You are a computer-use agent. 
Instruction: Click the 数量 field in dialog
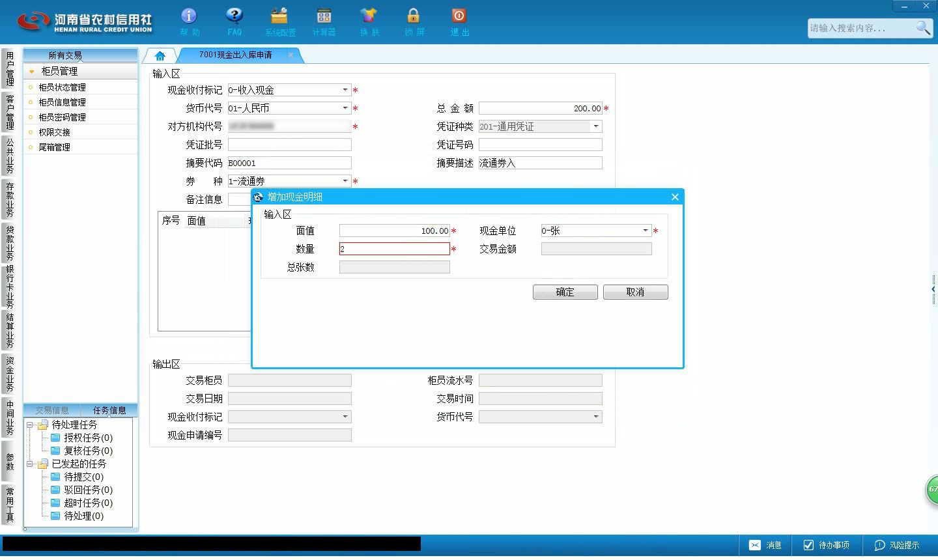[x=395, y=249]
